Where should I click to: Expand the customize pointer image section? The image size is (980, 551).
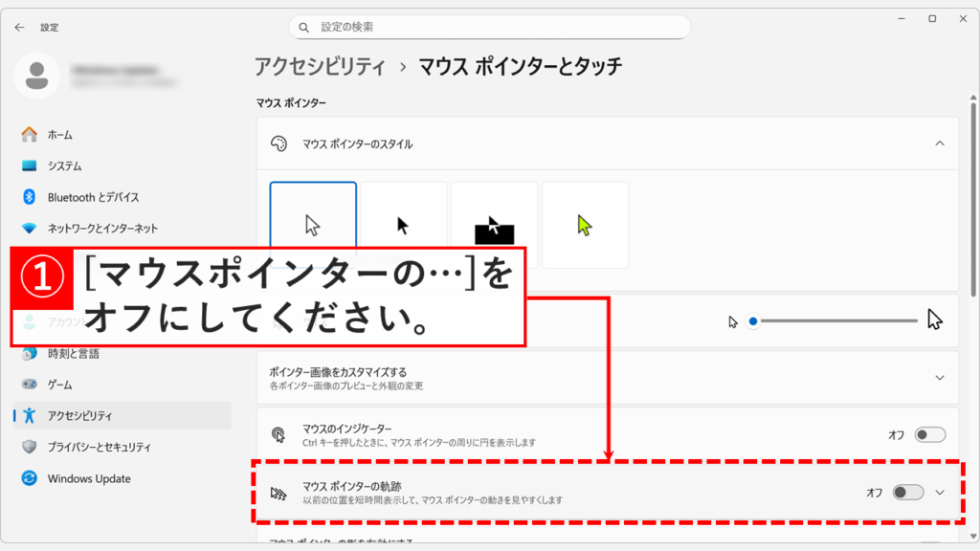click(939, 378)
